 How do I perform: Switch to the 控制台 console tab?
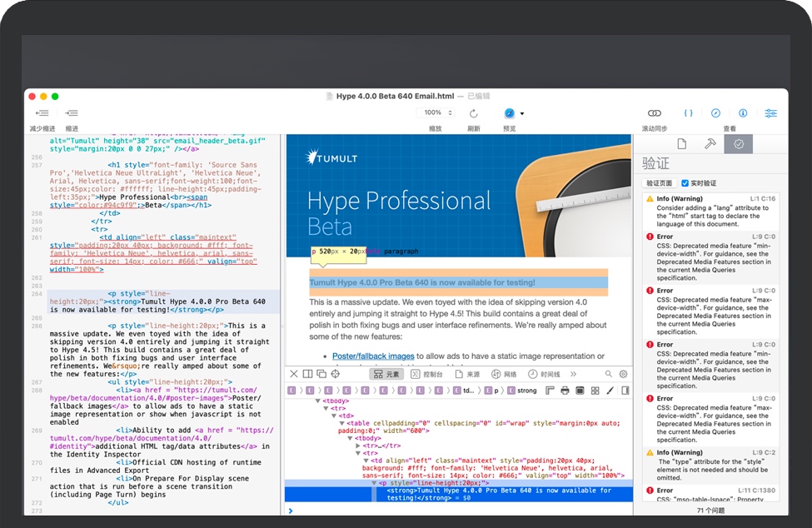(x=427, y=375)
